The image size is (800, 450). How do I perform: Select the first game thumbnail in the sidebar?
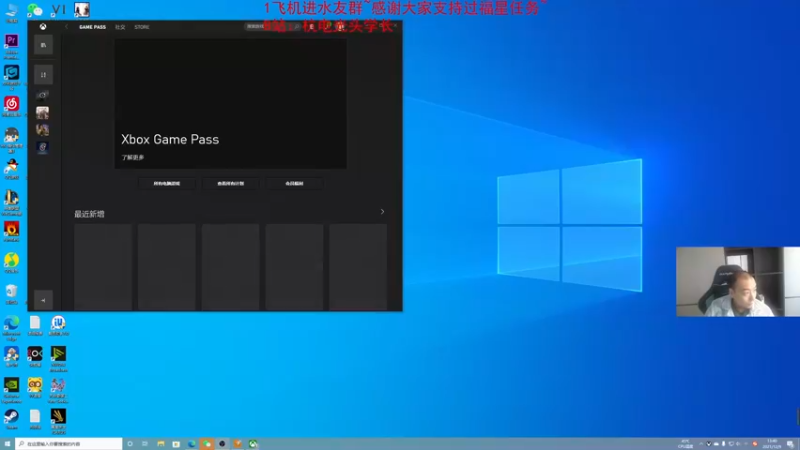click(42, 95)
